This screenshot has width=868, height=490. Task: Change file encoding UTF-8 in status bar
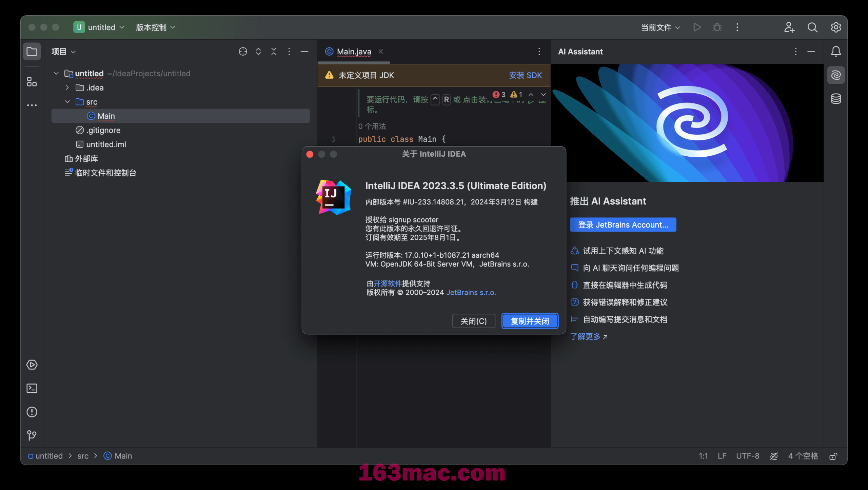coord(748,456)
